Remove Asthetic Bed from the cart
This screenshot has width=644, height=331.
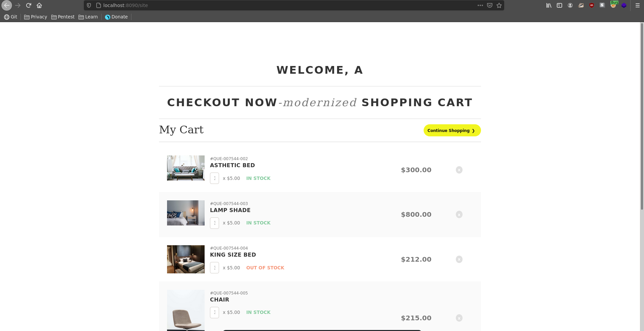(x=459, y=170)
